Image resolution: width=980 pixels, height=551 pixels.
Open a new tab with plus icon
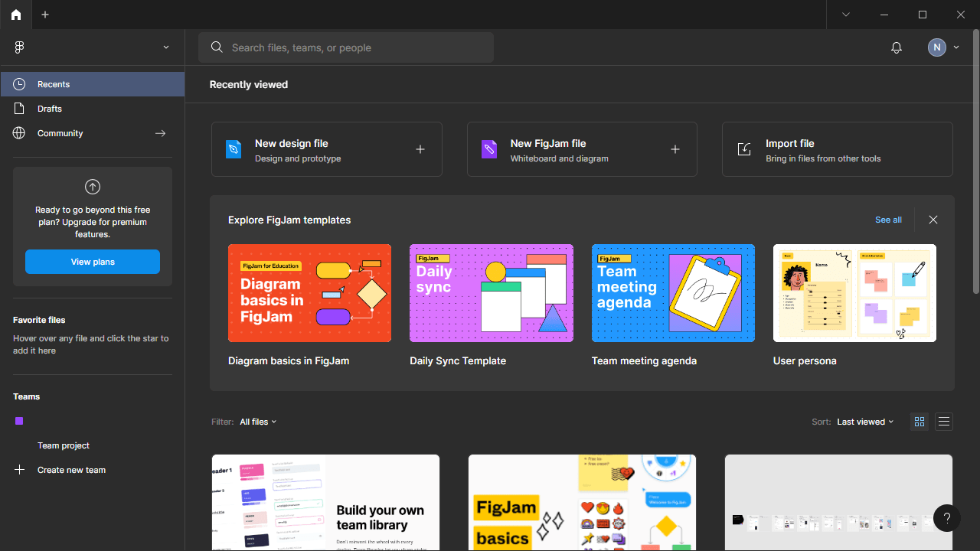point(45,15)
